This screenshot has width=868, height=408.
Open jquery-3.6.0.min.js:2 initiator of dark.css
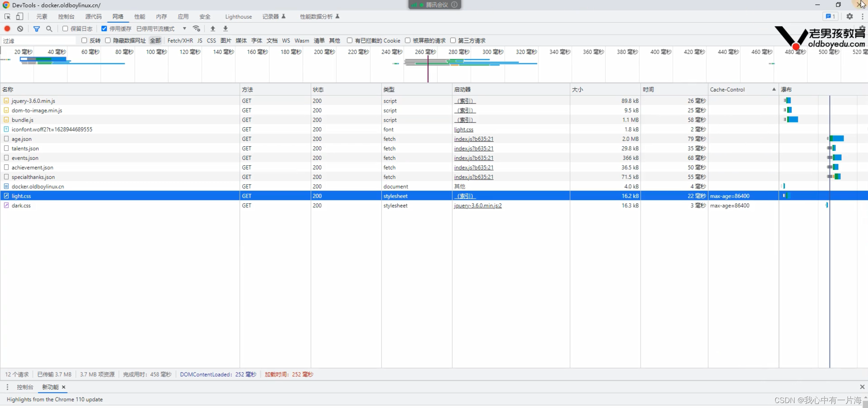point(478,205)
